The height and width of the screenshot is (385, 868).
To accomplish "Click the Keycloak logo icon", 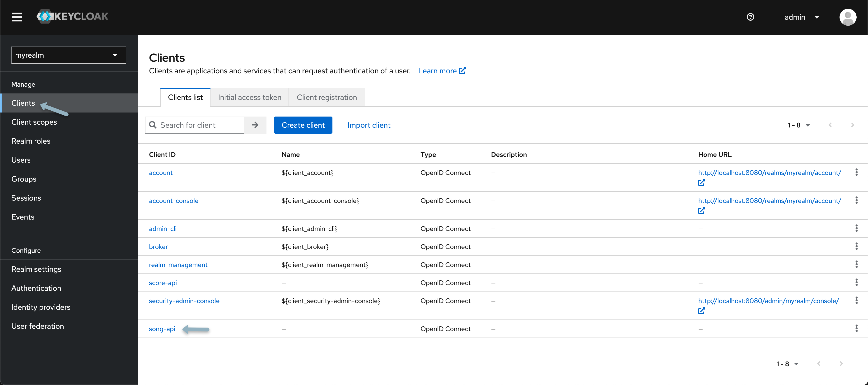I will pos(43,16).
